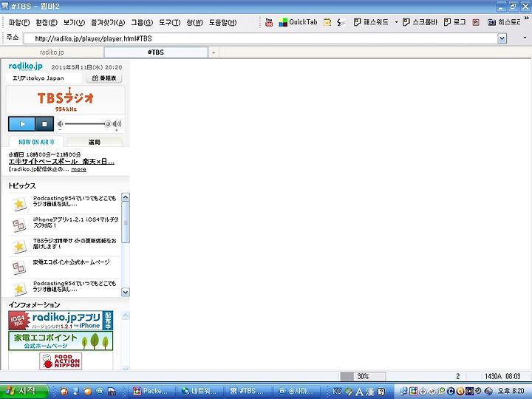Viewport: 532px width, 399px height.
Task: Click the address URL field
Action: click(x=261, y=38)
